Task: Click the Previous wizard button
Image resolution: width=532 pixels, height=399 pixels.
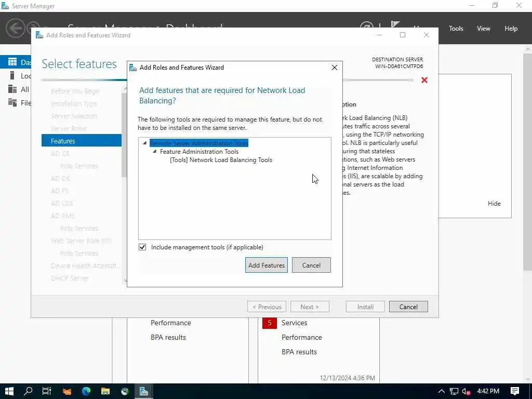Action: (267, 307)
